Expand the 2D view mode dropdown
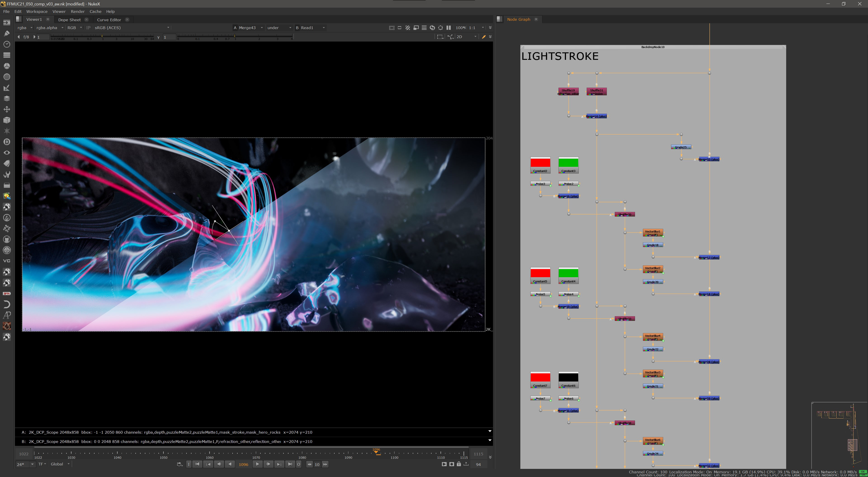Screen dimensions: 868x477 click(466, 37)
